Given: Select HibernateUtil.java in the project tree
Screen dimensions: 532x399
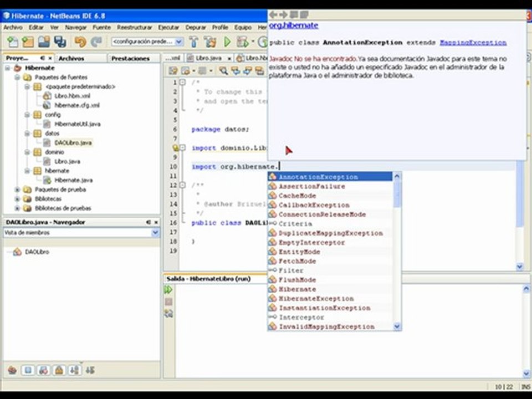Looking at the screenshot, I should pos(78,124).
